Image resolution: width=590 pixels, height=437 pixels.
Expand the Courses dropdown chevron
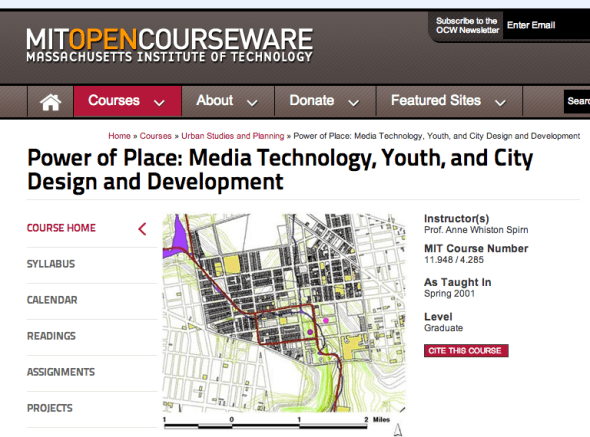coord(159,103)
